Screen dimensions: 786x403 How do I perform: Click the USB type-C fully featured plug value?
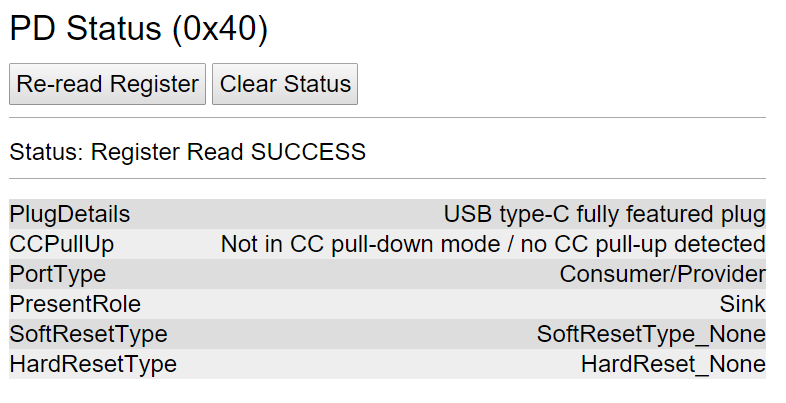[x=605, y=215]
